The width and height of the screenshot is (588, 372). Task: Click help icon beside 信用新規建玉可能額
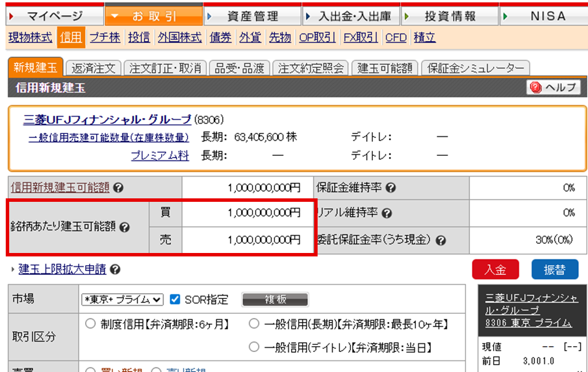click(x=119, y=188)
